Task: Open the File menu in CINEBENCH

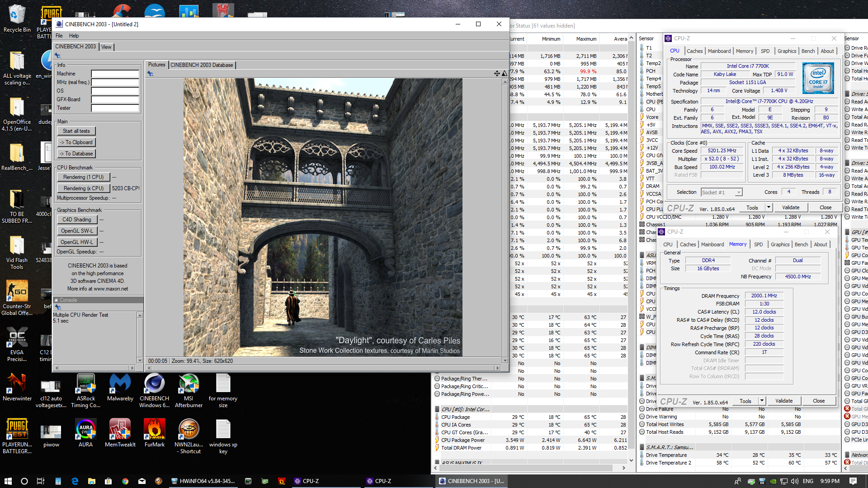Action: (x=59, y=36)
